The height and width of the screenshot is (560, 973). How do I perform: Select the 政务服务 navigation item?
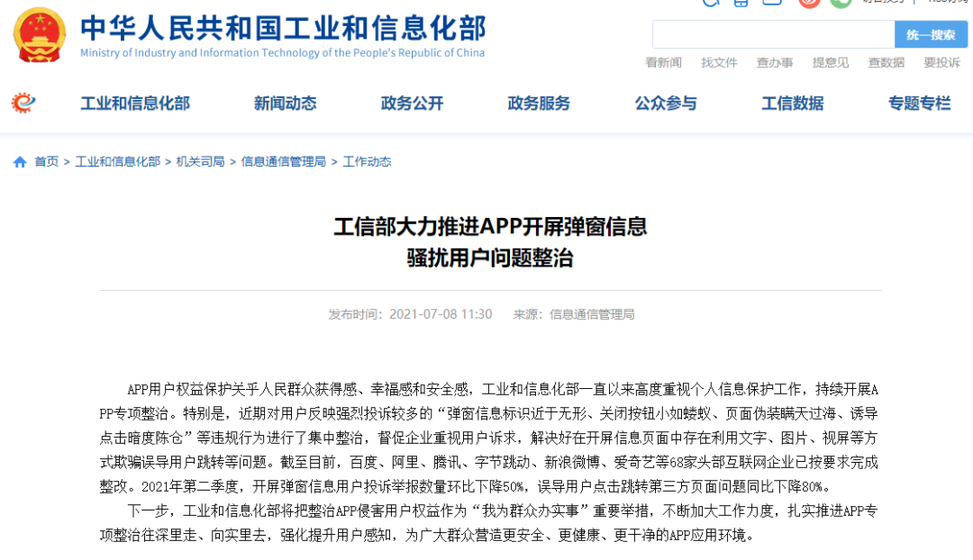click(539, 104)
